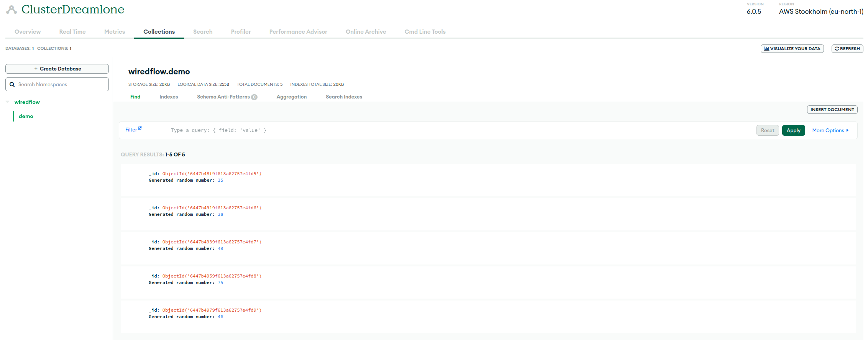This screenshot has width=868, height=340.
Task: Click the random number value 35
Action: 220,180
